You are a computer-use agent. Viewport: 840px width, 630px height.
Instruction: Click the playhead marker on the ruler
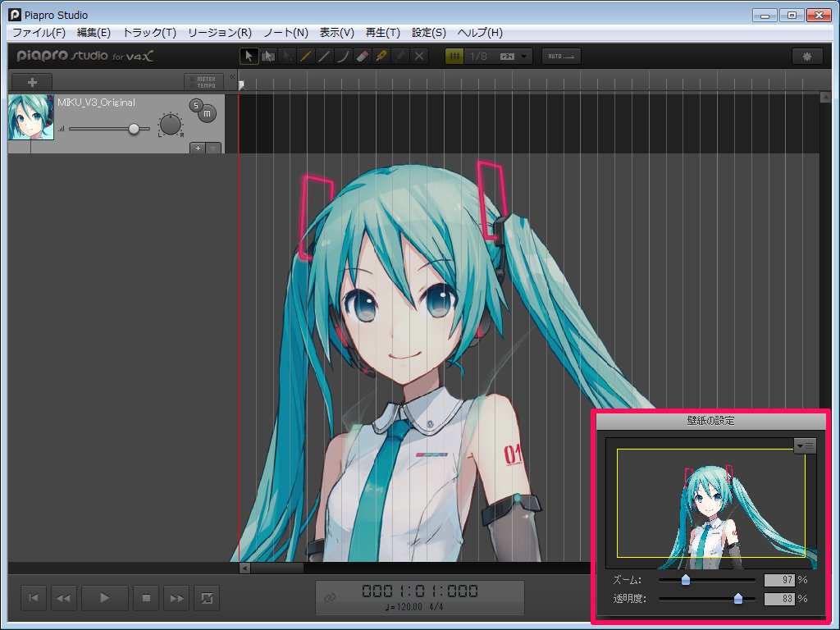pyautogui.click(x=242, y=84)
